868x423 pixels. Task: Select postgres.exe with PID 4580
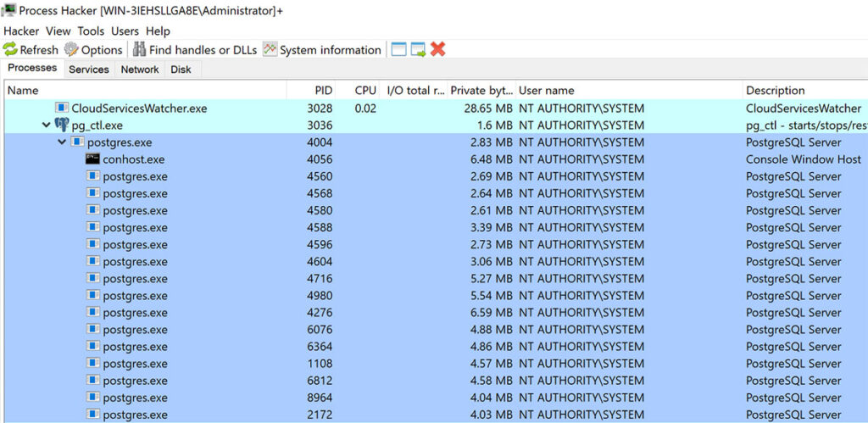click(x=437, y=210)
